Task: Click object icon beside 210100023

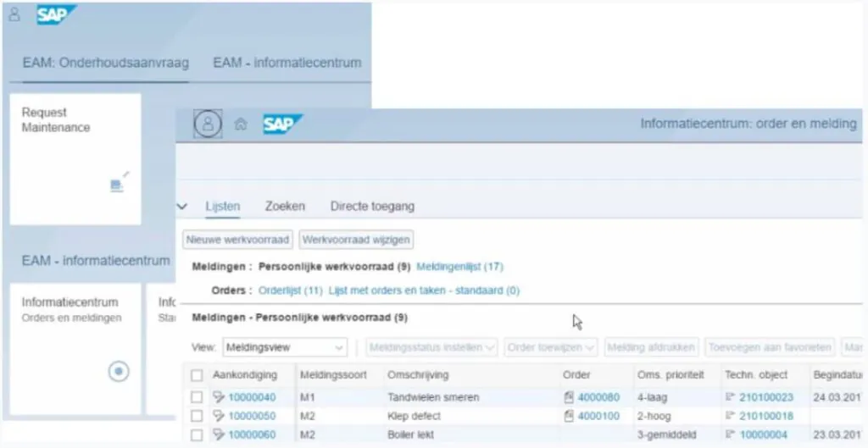Action: pos(730,397)
